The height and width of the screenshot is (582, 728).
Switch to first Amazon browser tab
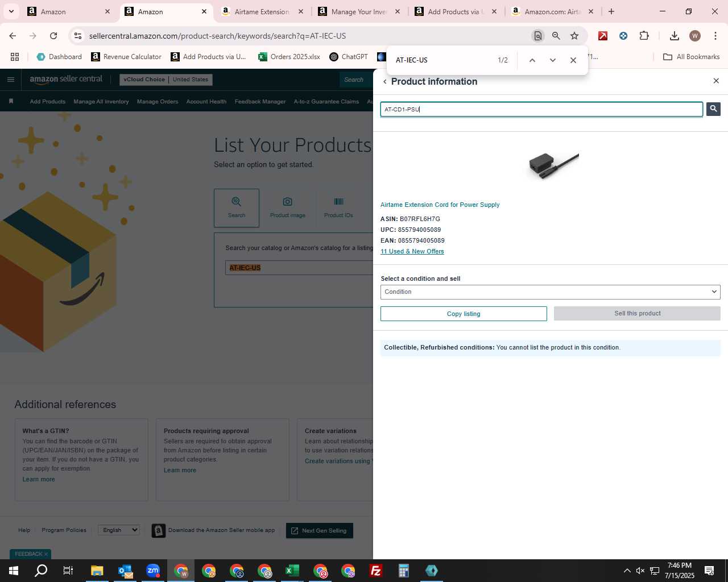coord(69,11)
